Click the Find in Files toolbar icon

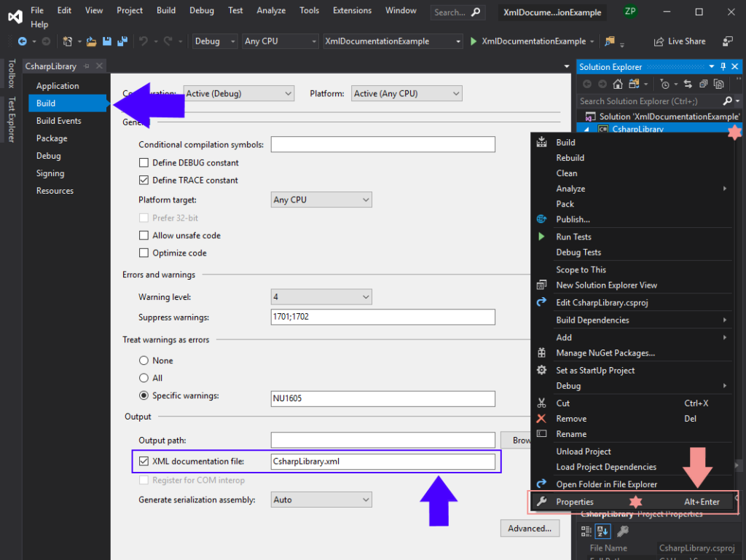[x=610, y=42]
